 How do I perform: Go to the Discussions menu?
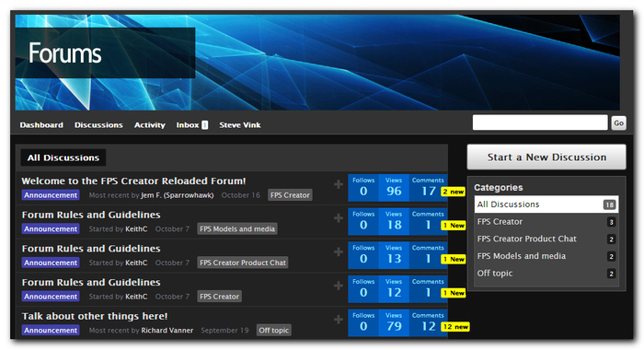(x=98, y=125)
